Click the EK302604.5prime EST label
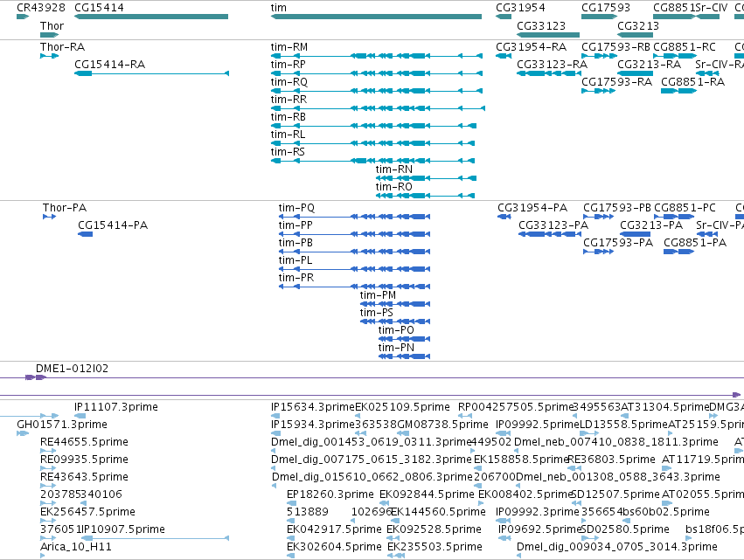Viewport: 744px width, 560px height. pyautogui.click(x=334, y=547)
